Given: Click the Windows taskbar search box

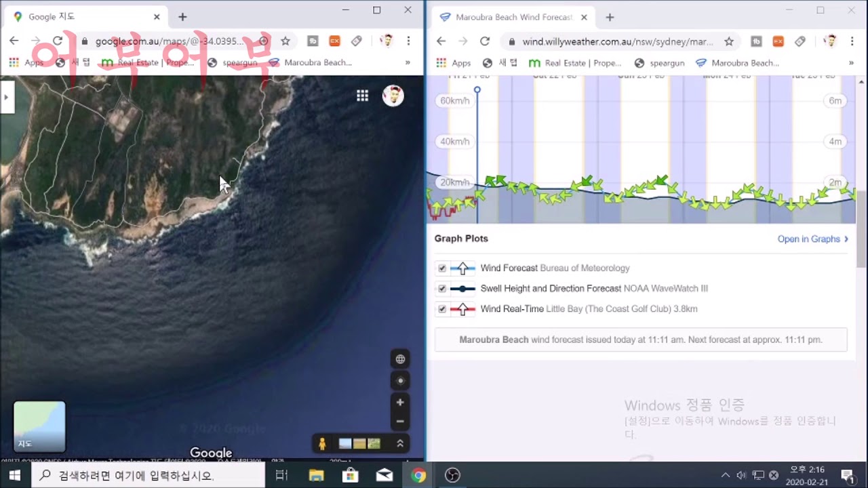Looking at the screenshot, I should [x=148, y=475].
